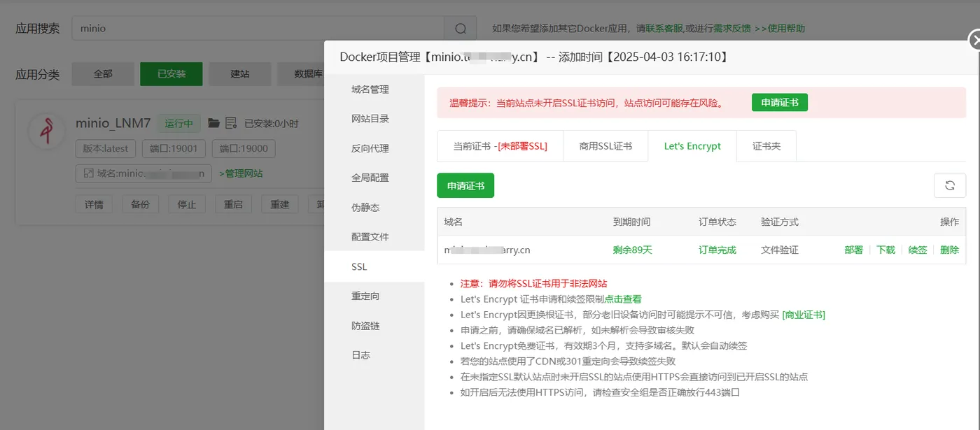Click the 版本:latest tag

tap(106, 148)
